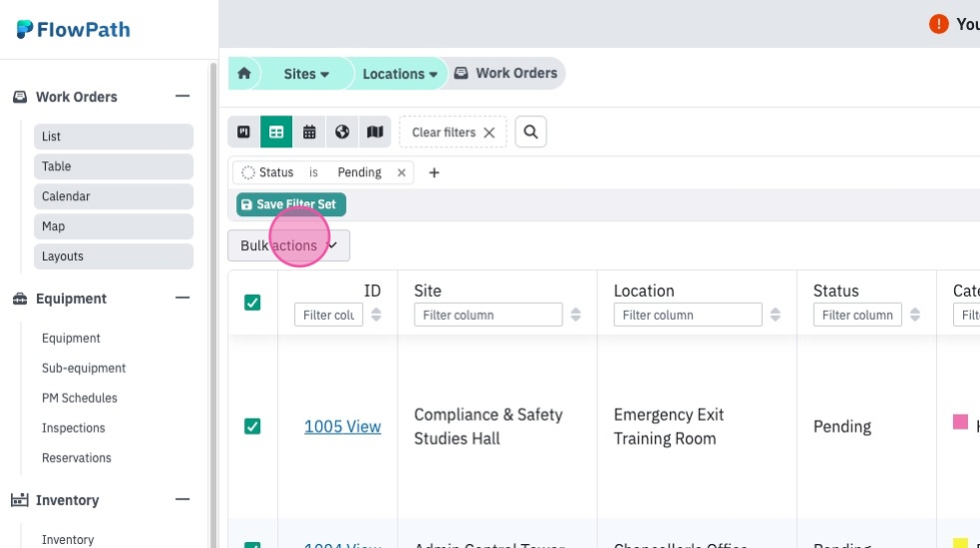980x548 pixels.
Task: Open the List view in sidebar
Action: [114, 137]
